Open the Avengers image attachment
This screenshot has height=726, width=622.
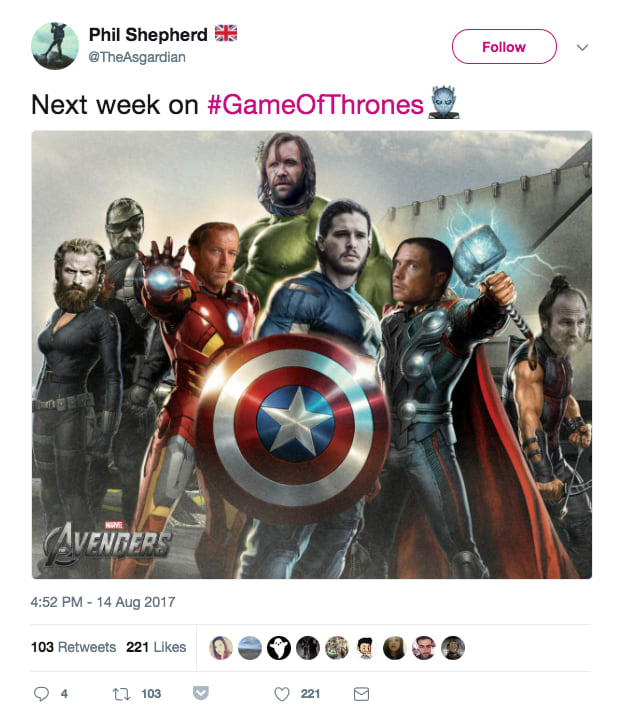click(311, 355)
